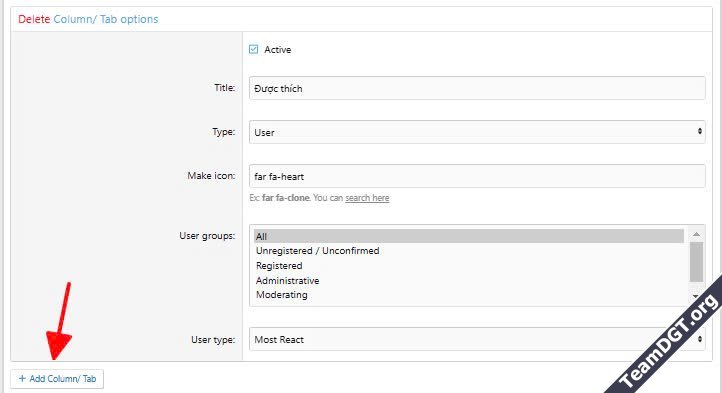Image resolution: width=722 pixels, height=393 pixels.
Task: Open the search here icon link
Action: point(367,198)
